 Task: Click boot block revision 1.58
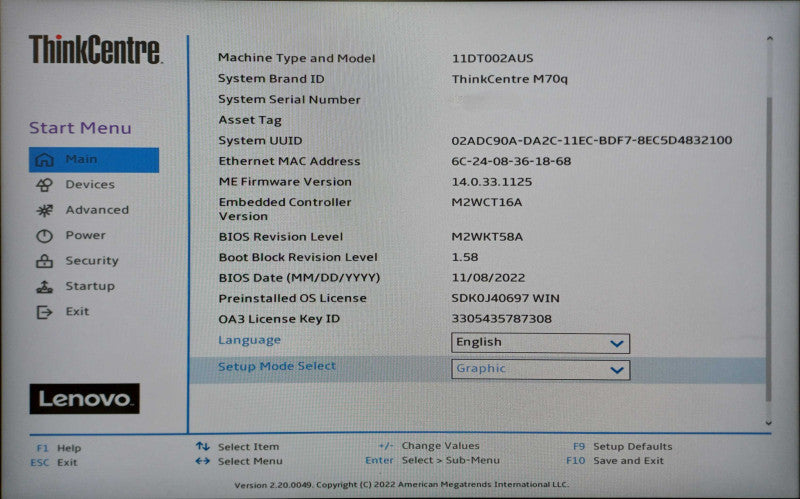465,257
